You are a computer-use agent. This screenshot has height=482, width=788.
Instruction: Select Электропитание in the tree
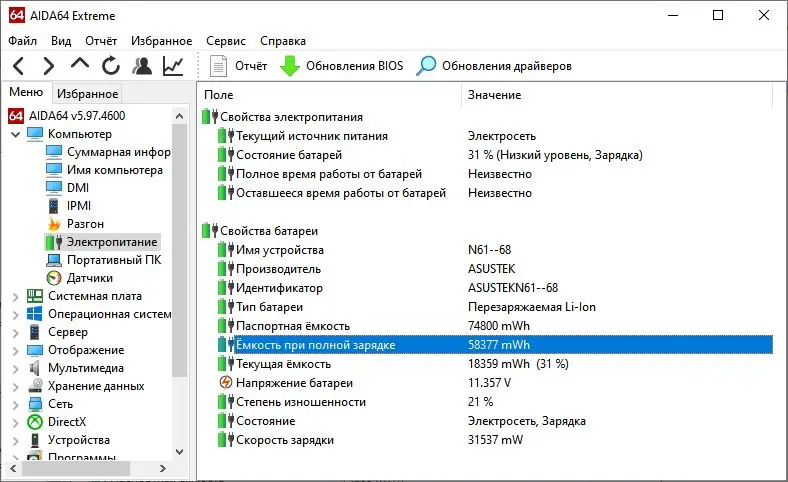(x=112, y=242)
